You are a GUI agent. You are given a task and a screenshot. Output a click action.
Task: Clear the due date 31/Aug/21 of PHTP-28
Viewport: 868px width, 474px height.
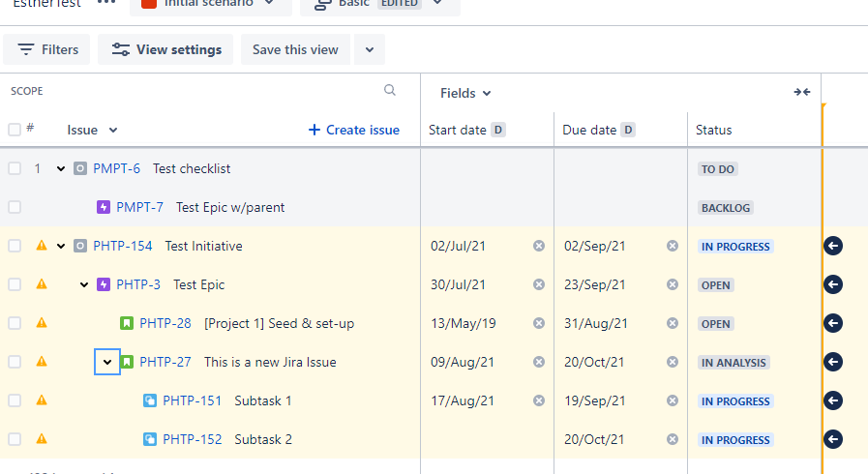tap(673, 323)
